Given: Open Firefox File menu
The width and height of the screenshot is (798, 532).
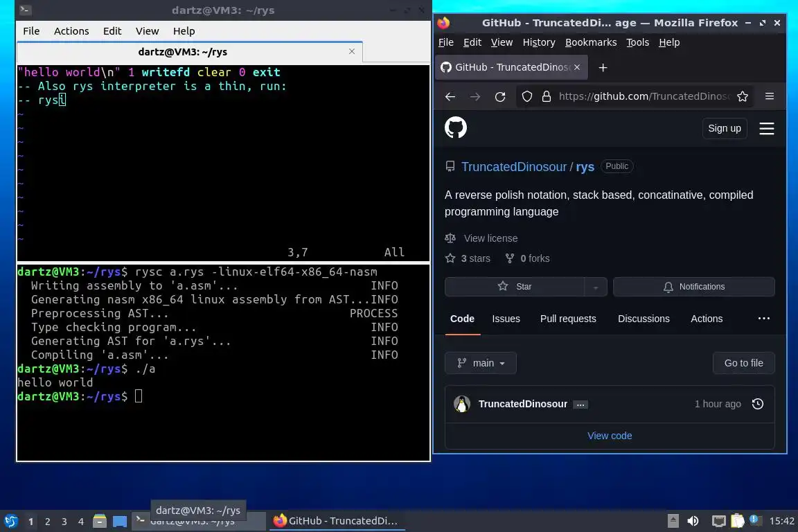Looking at the screenshot, I should coord(446,42).
